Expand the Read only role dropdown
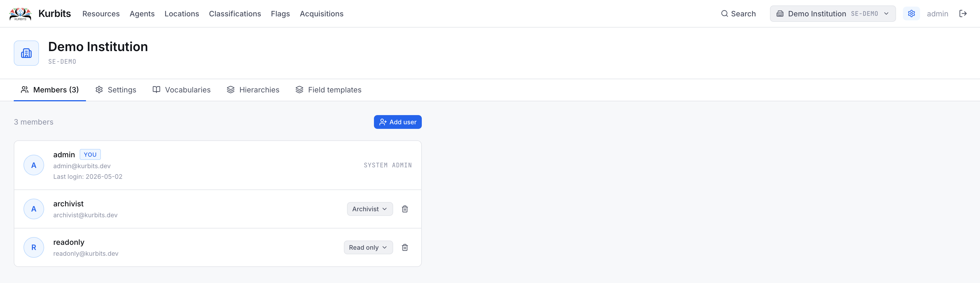Image resolution: width=980 pixels, height=283 pixels. pyautogui.click(x=368, y=247)
